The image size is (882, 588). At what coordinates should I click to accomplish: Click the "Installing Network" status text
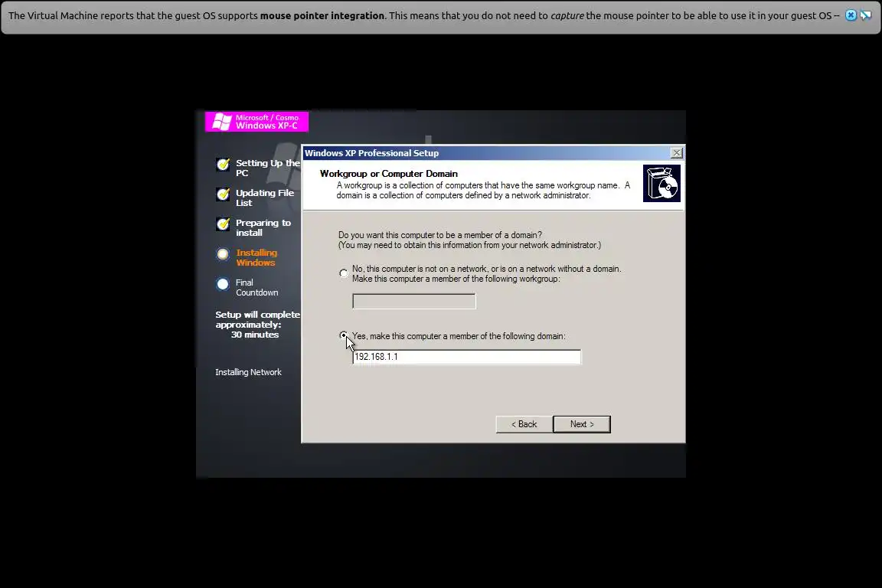click(x=248, y=373)
